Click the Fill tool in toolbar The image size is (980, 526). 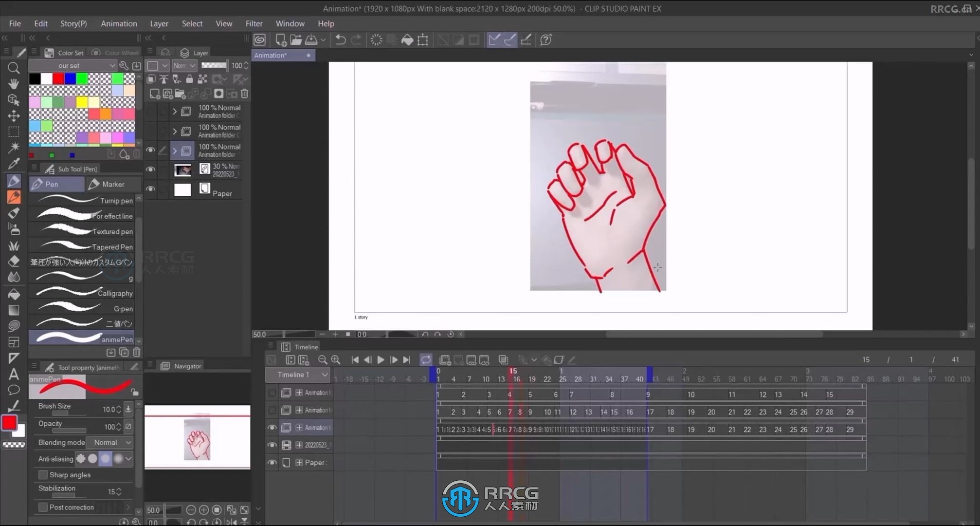pyautogui.click(x=13, y=293)
